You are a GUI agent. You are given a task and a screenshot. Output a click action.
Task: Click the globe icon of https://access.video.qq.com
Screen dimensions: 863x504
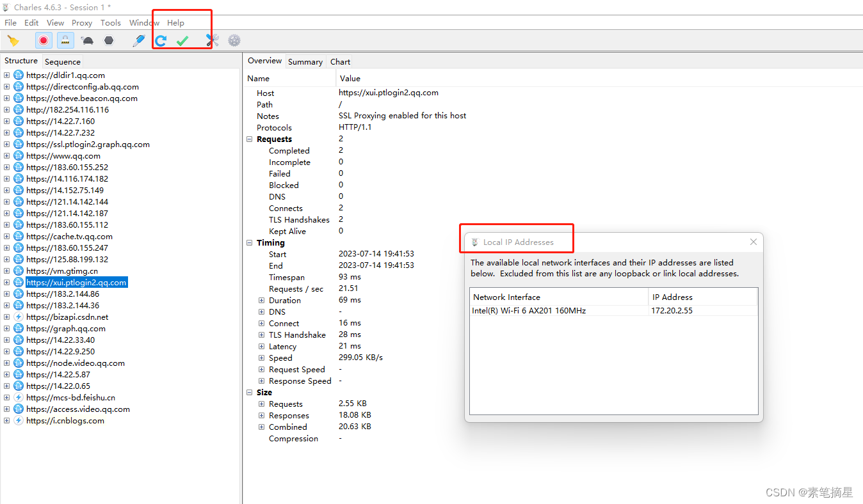19,409
